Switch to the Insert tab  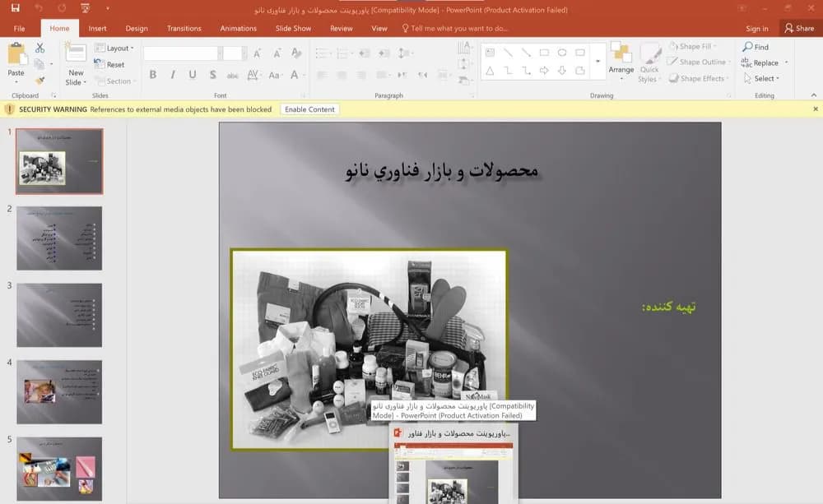(97, 28)
